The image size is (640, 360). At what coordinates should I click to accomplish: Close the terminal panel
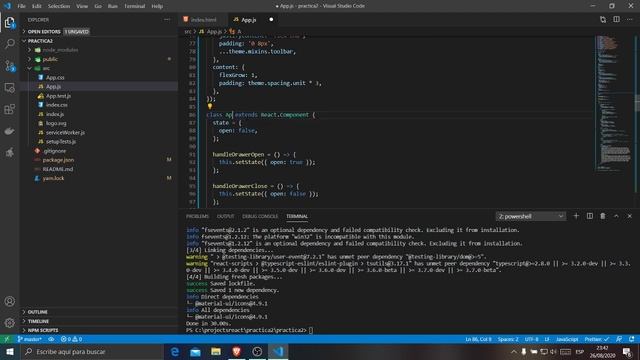coord(629,216)
